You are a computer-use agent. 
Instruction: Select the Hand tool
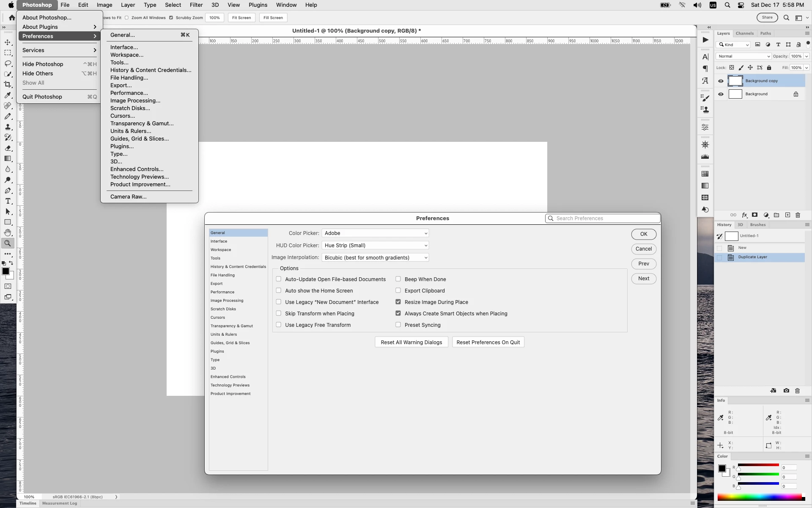[8, 233]
